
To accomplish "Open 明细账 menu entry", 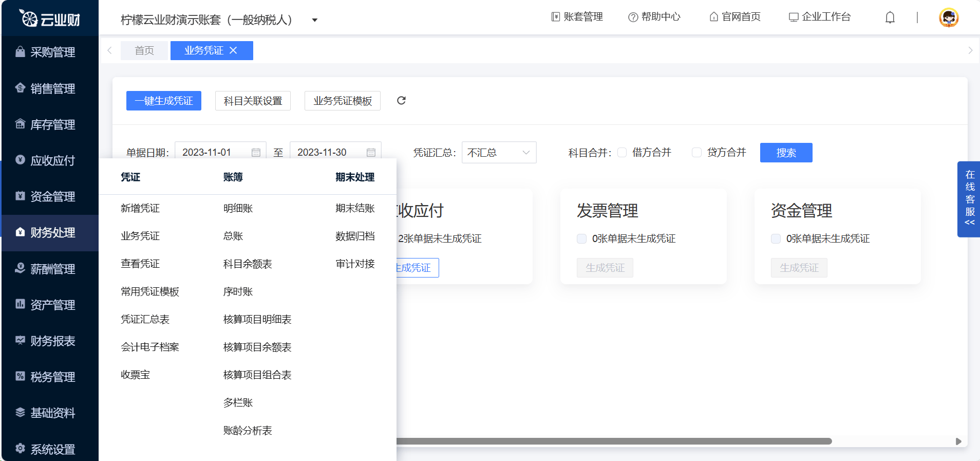I will [238, 208].
